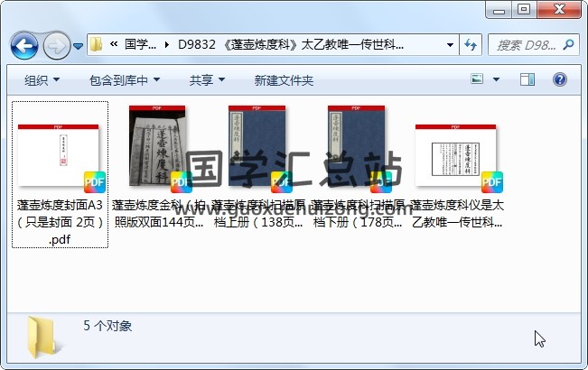Click the change view icon

(x=477, y=79)
